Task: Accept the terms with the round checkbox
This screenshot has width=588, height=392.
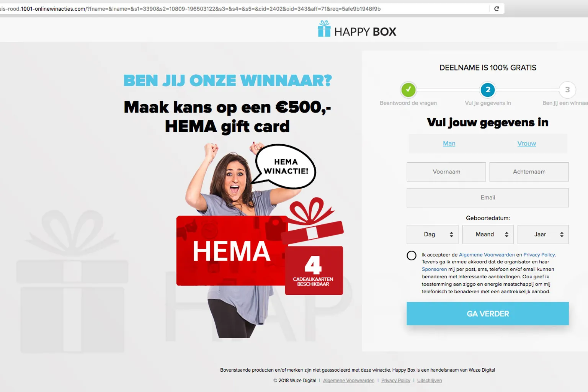Action: coord(412,255)
